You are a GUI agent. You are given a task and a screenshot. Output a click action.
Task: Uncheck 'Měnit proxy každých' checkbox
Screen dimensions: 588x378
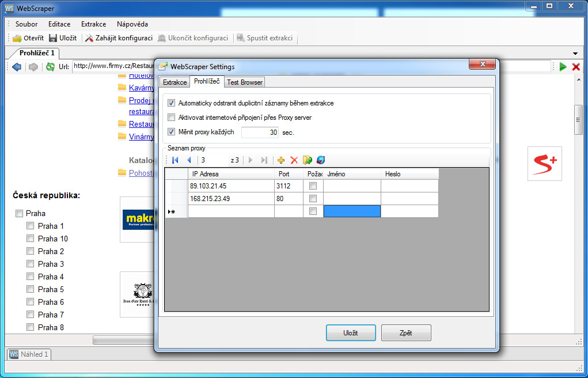click(x=172, y=132)
